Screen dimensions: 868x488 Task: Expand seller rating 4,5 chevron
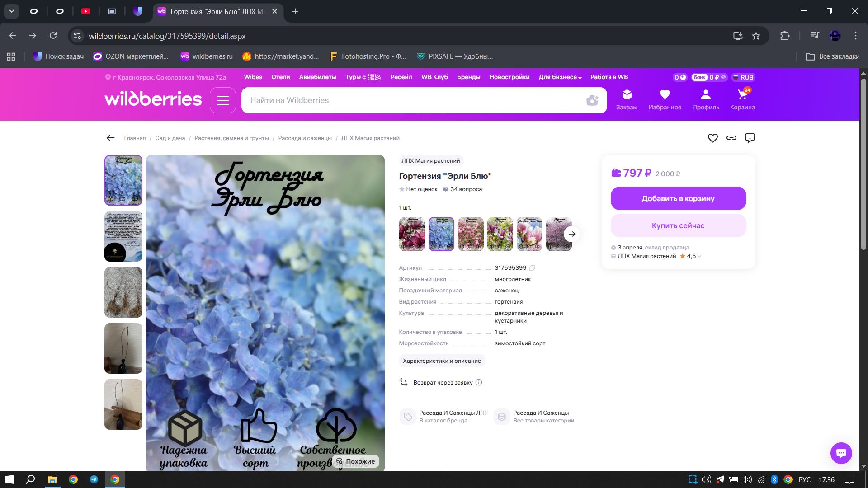pos(699,256)
